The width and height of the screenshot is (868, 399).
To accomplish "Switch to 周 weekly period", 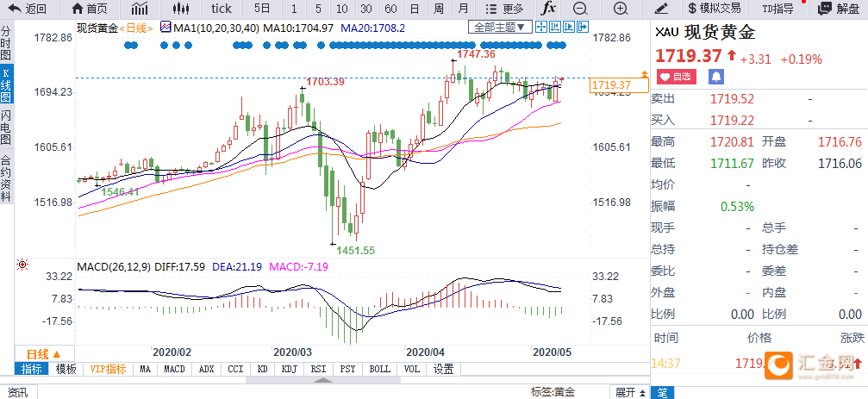I will pos(439,9).
